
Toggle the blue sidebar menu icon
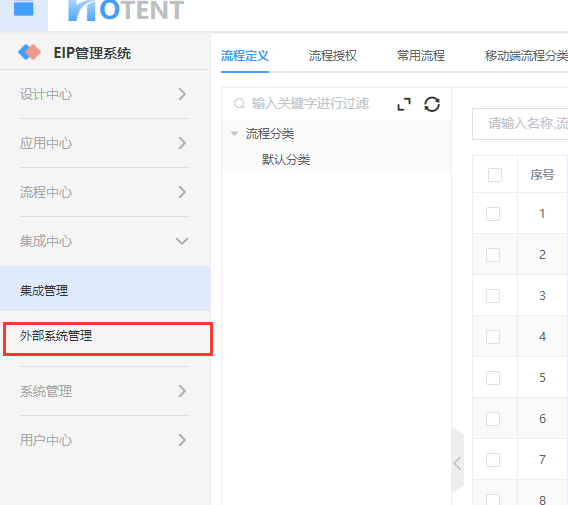[24, 8]
